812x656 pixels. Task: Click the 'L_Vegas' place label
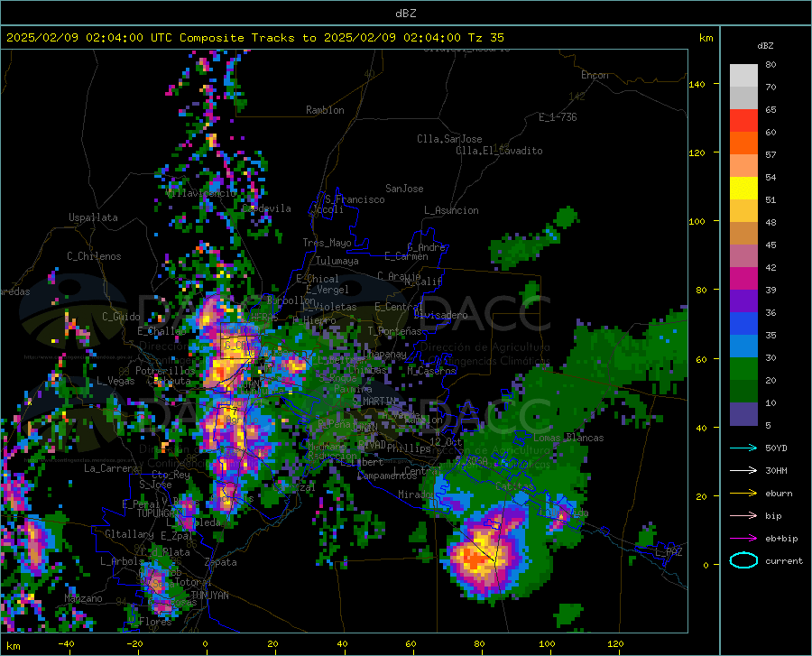click(x=115, y=381)
